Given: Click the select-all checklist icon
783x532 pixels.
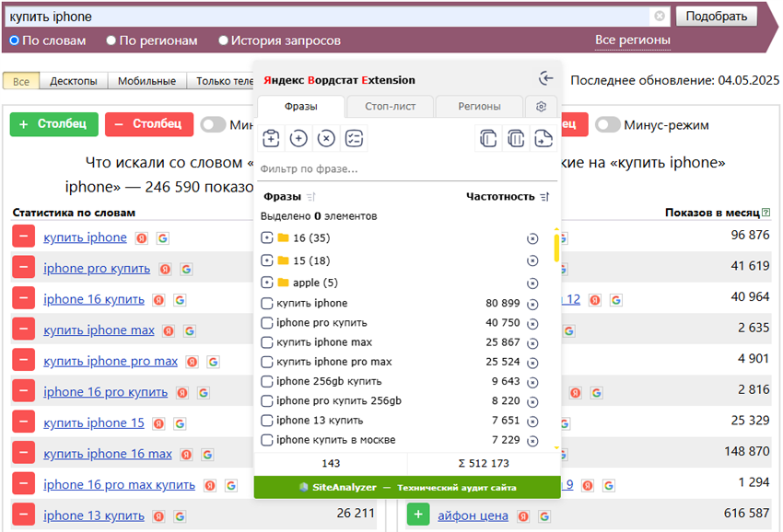Looking at the screenshot, I should (x=354, y=138).
